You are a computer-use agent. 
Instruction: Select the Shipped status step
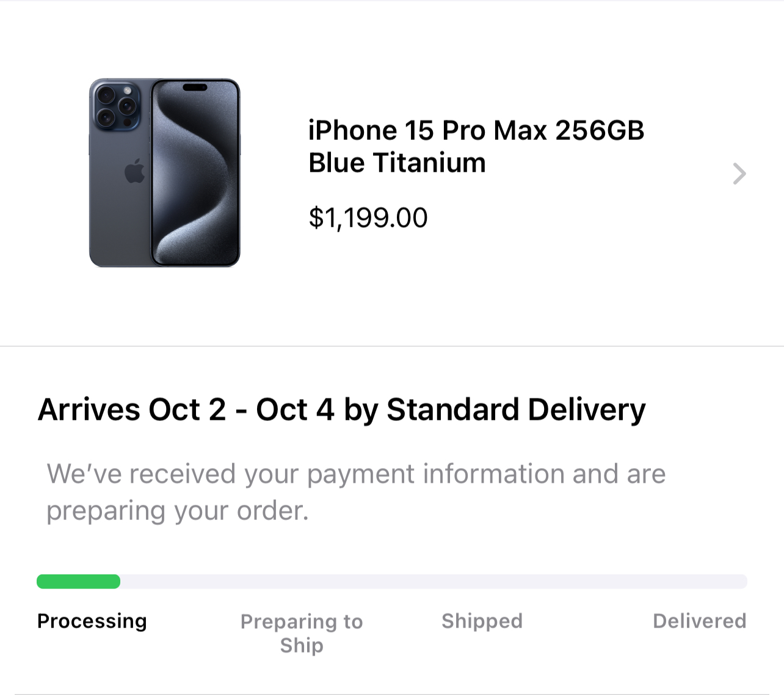(x=482, y=621)
